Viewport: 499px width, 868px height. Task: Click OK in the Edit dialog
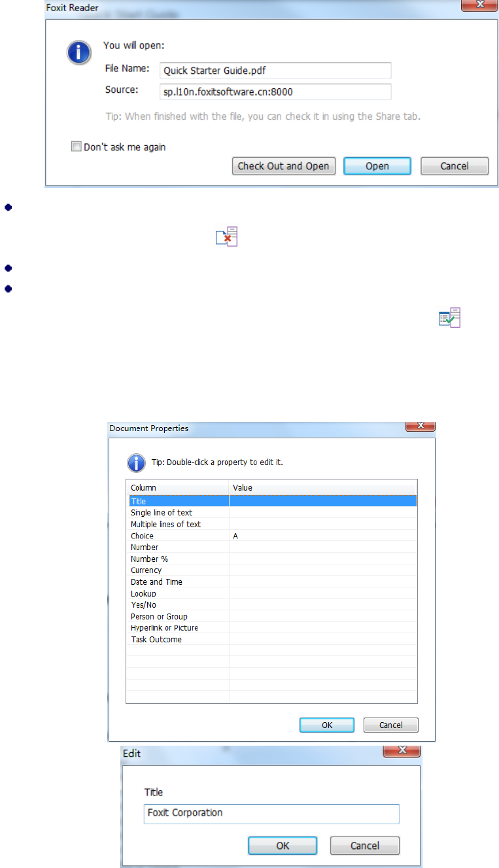click(283, 846)
